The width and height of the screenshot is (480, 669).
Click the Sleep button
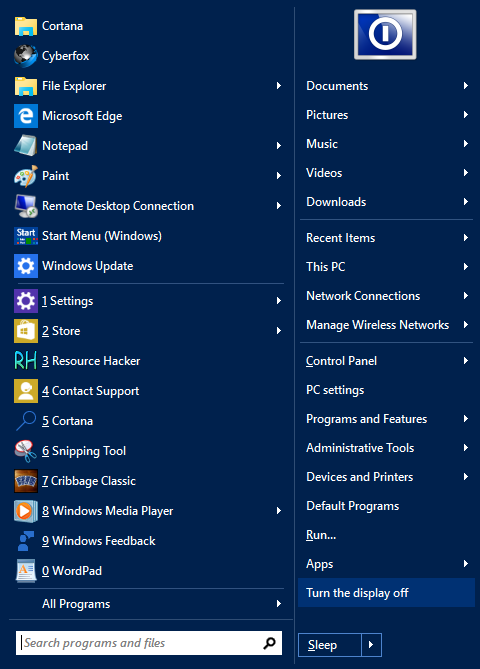click(330, 645)
